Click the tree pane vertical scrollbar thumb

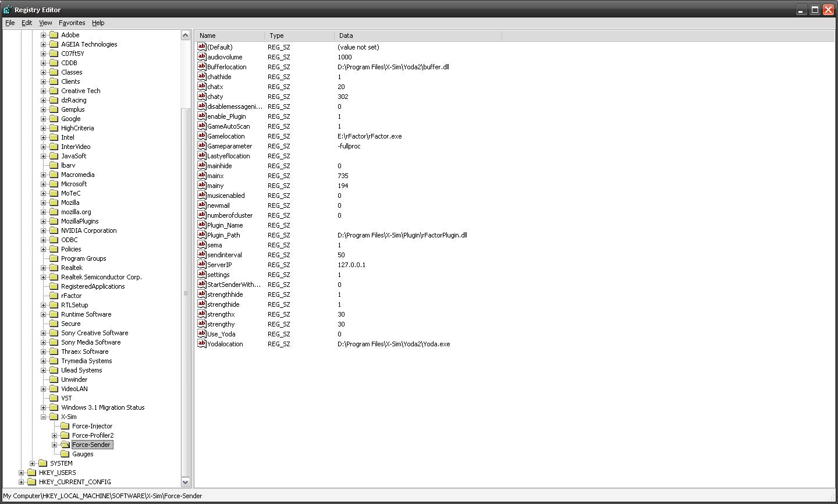point(186,293)
